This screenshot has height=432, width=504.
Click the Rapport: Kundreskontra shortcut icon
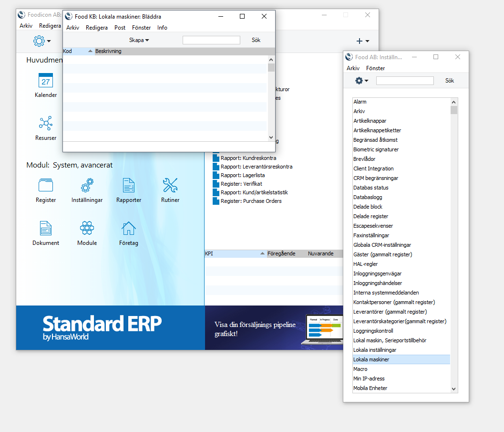(x=216, y=158)
